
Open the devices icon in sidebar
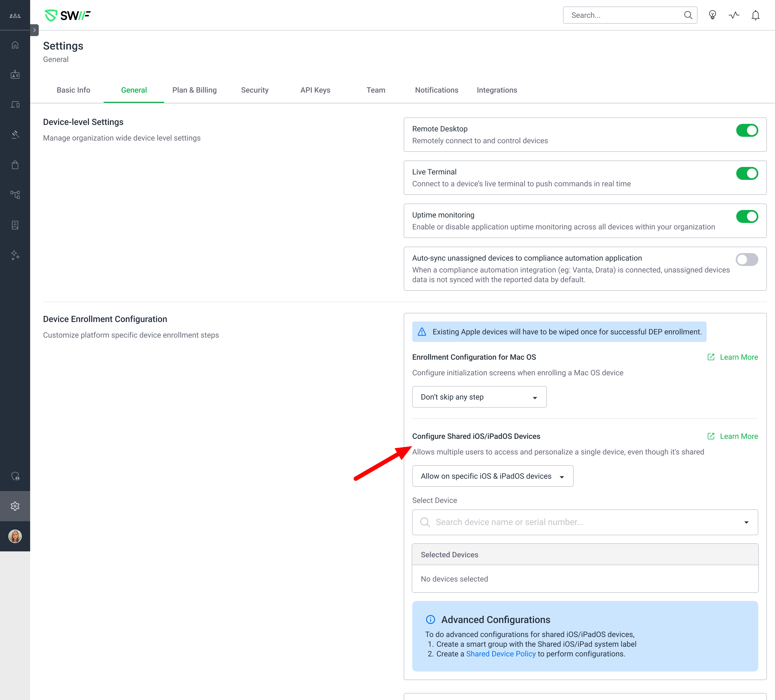click(x=15, y=105)
